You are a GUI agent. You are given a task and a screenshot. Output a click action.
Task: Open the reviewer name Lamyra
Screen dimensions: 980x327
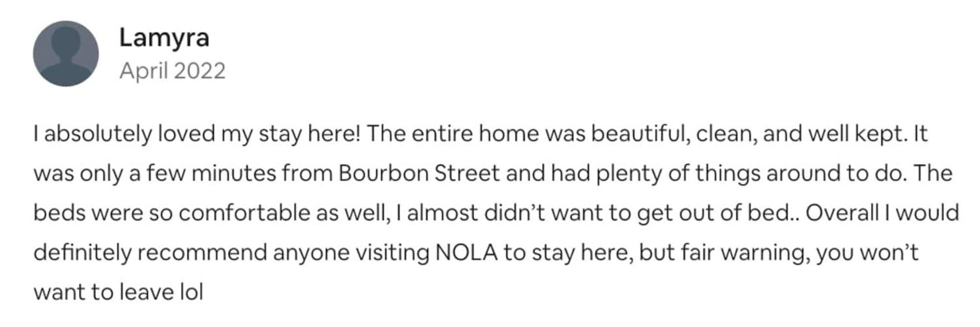[x=164, y=38]
